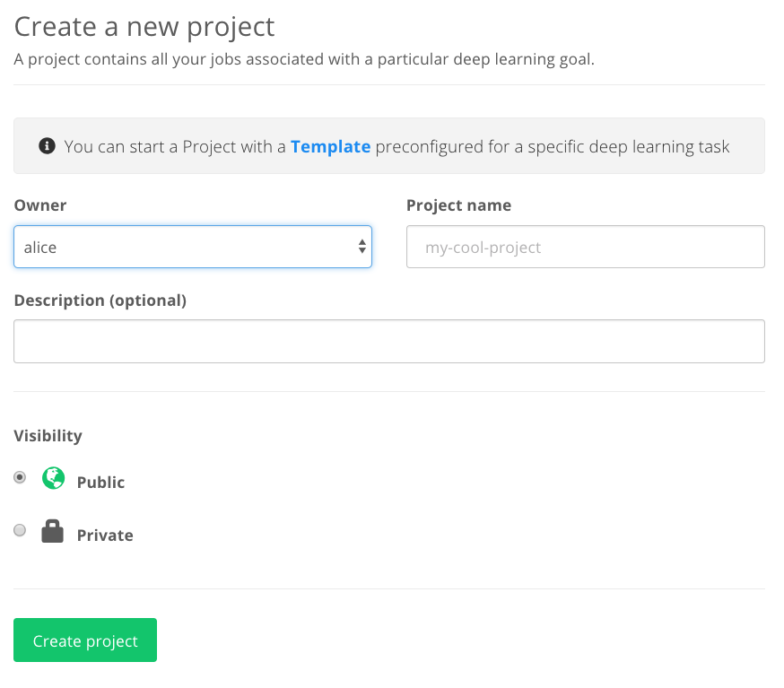Click the green globe icon for Public visibility
784x688 pixels.
click(53, 478)
